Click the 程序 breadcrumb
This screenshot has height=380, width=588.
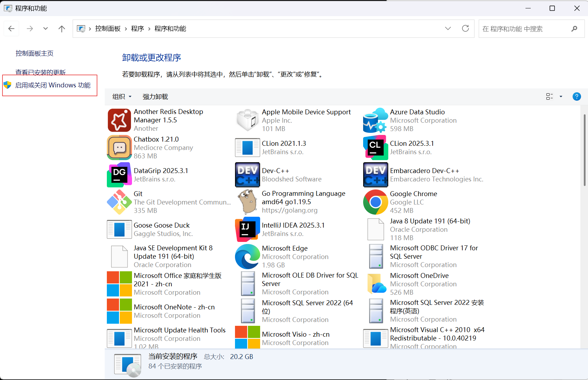click(x=138, y=29)
